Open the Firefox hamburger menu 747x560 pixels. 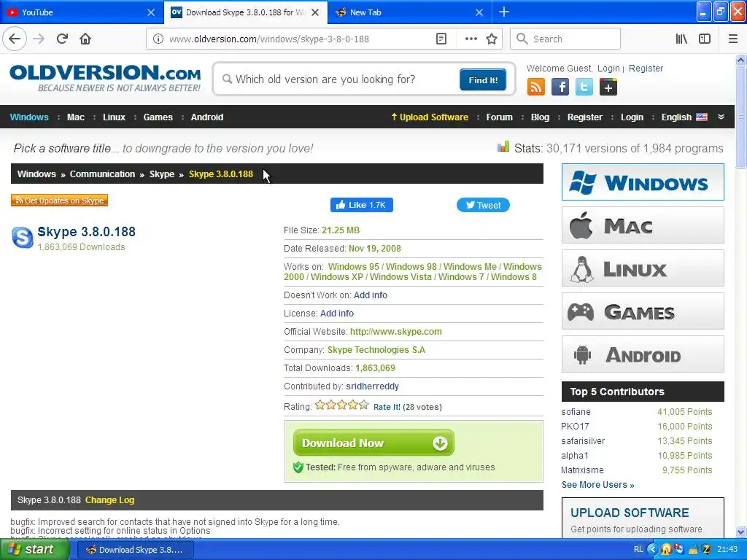click(732, 39)
